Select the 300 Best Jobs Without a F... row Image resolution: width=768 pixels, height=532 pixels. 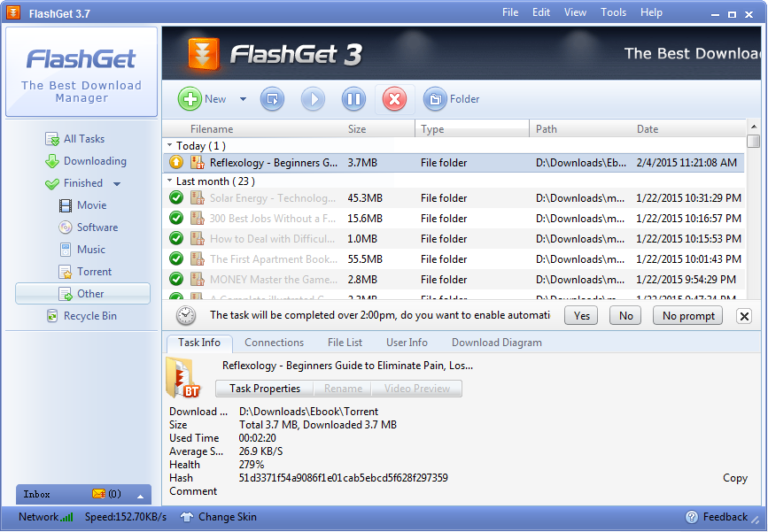click(454, 219)
